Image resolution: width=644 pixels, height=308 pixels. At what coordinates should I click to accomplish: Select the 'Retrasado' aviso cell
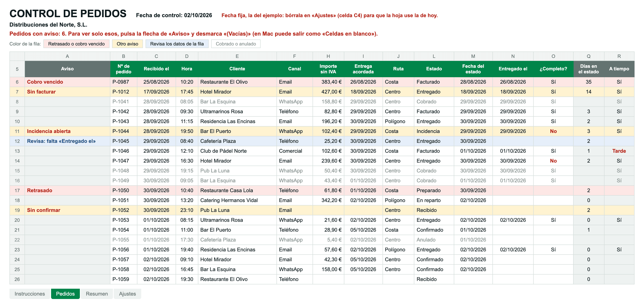click(67, 190)
